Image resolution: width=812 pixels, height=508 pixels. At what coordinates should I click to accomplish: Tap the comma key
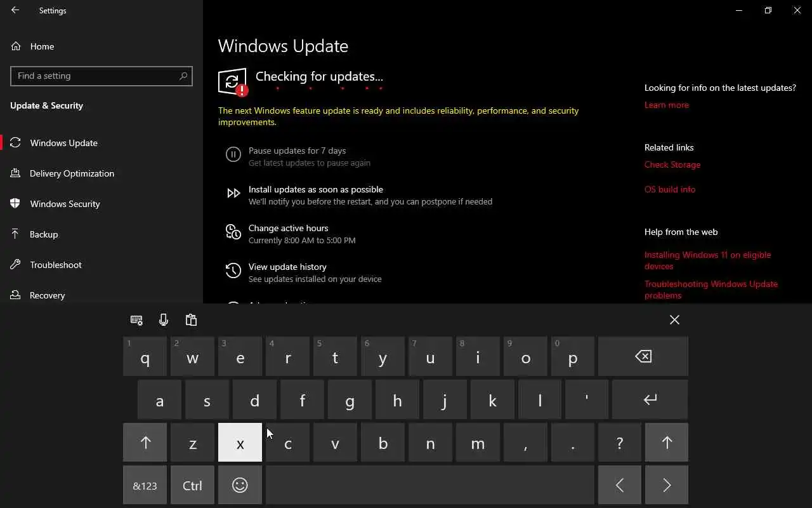click(525, 443)
